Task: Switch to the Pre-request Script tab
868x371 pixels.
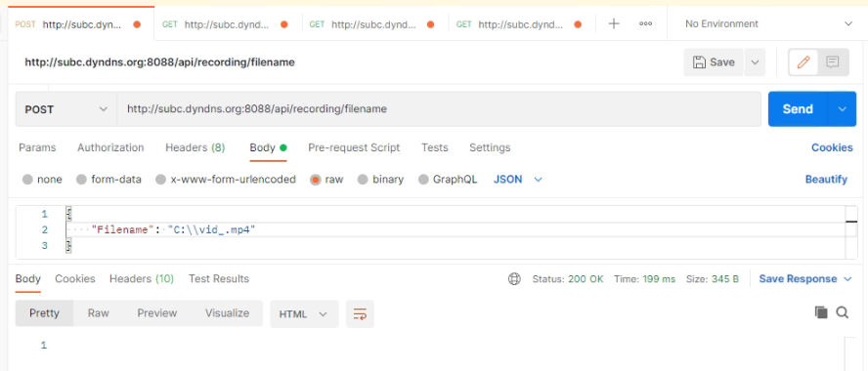Action: (x=354, y=147)
